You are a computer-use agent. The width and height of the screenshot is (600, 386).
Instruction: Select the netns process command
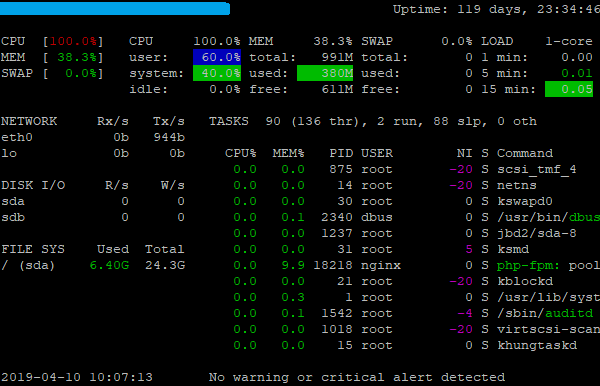(x=517, y=186)
